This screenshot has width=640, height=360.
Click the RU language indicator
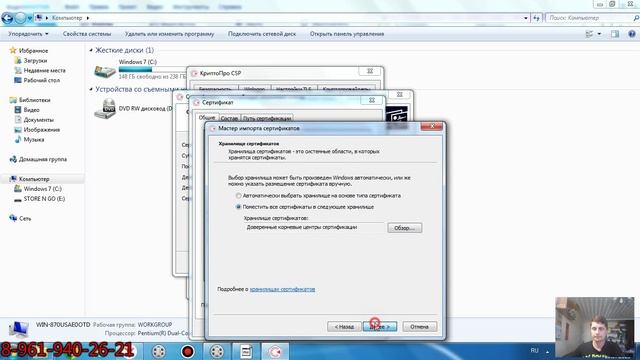pos(534,351)
